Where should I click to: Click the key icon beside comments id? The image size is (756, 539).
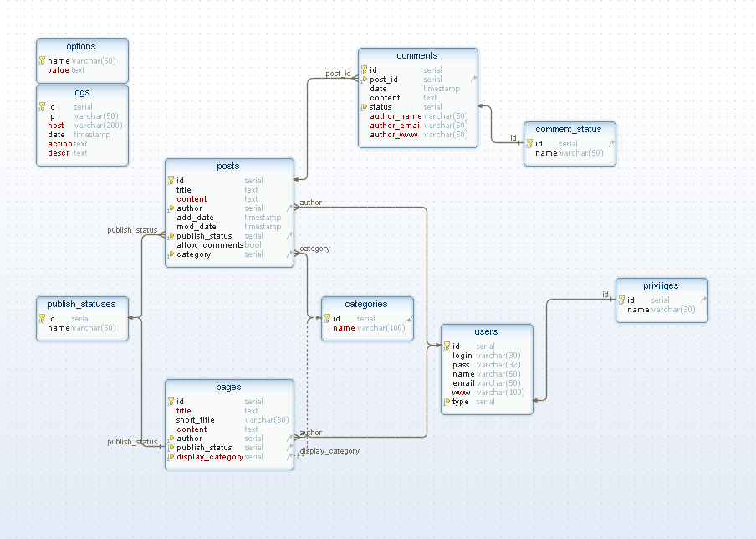pos(364,70)
